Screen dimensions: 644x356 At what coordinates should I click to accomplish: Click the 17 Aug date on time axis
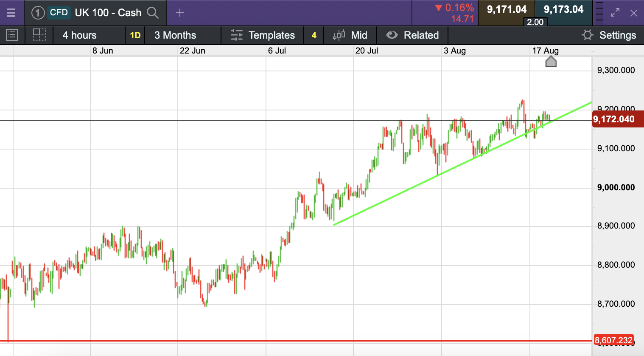tap(546, 51)
